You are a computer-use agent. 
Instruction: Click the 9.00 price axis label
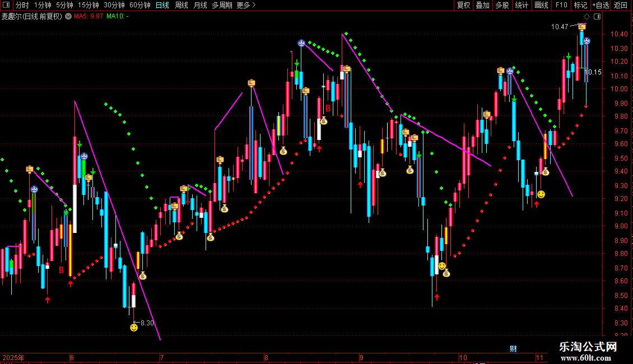621,226
